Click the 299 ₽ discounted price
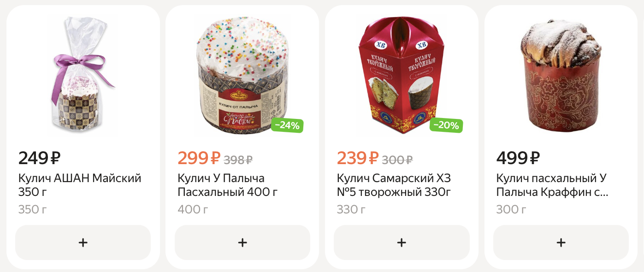 tap(199, 158)
